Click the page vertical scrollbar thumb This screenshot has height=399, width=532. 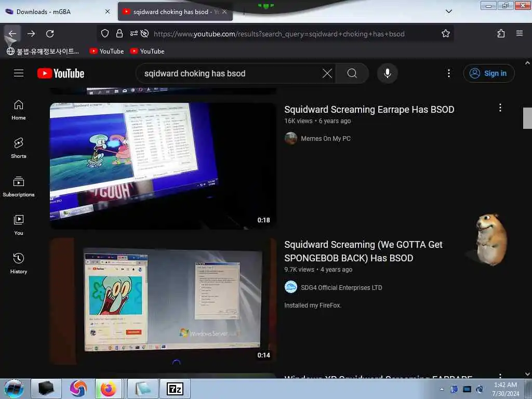(x=527, y=118)
